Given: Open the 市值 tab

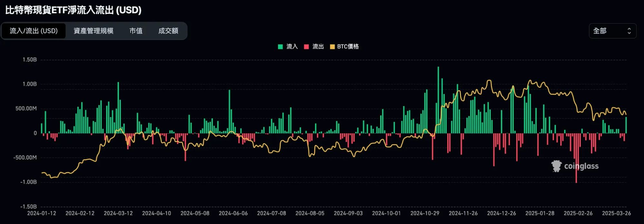Looking at the screenshot, I should point(136,31).
